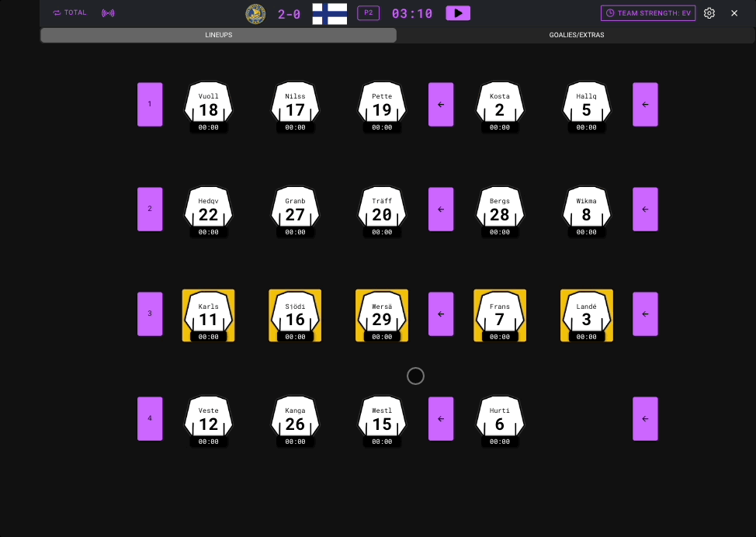Viewport: 756px width, 537px height.
Task: Toggle the TOTAL swap mode
Action: (70, 13)
